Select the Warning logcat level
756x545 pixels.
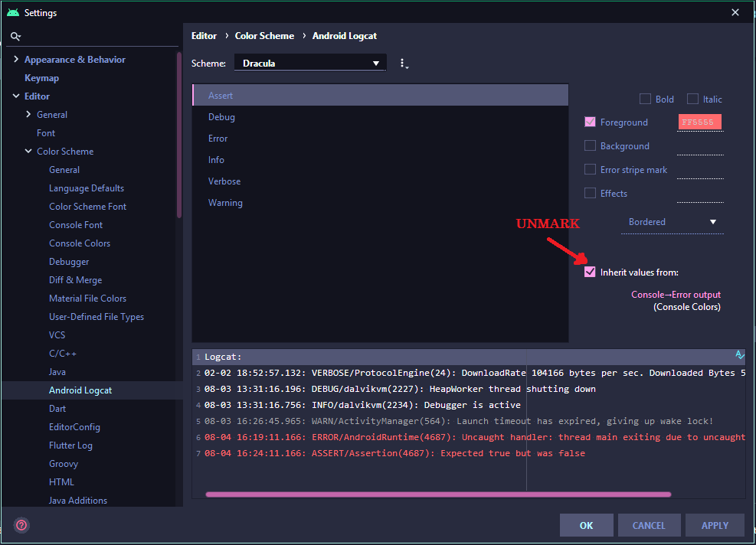coord(225,203)
